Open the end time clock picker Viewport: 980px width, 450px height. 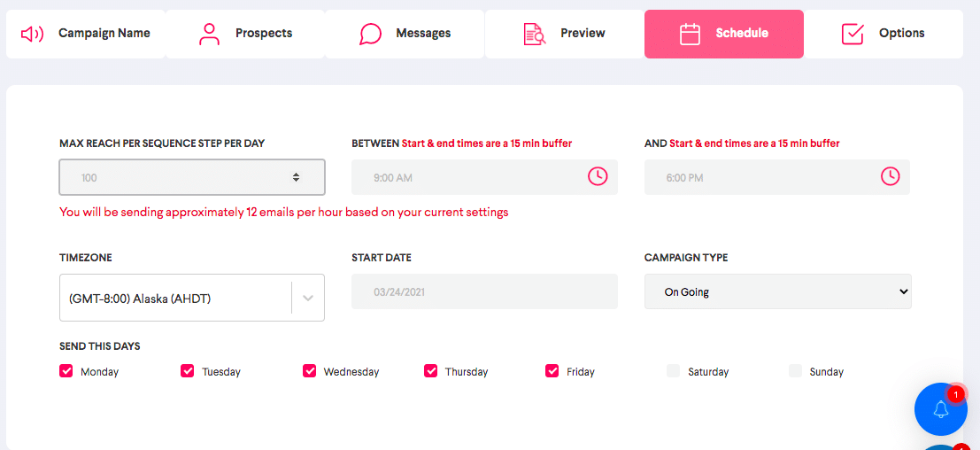click(x=890, y=177)
